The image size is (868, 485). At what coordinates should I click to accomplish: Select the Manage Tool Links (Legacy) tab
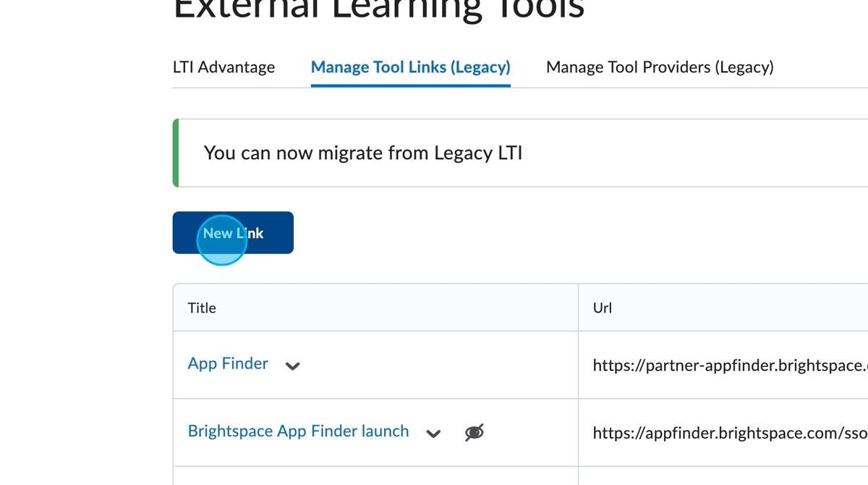click(x=410, y=67)
